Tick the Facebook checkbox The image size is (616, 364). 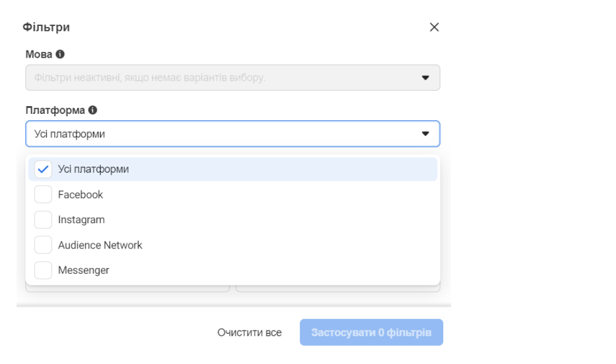click(43, 195)
